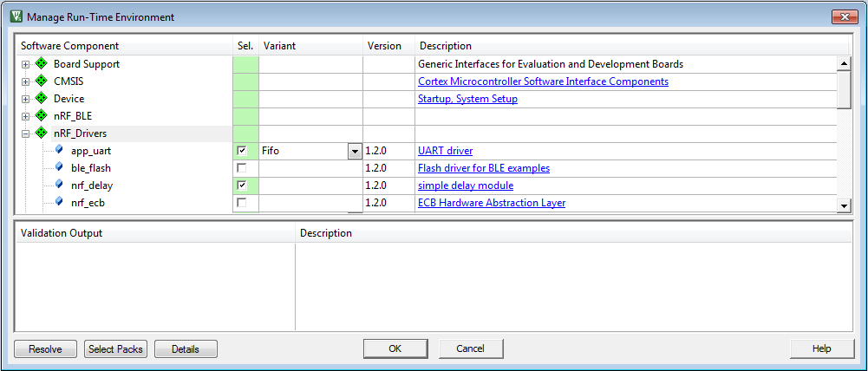
Task: Open Help for the dialog
Action: [821, 348]
